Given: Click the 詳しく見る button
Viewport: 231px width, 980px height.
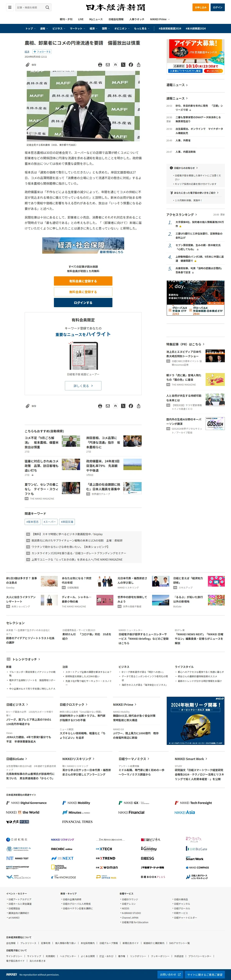Looking at the screenshot, I should [x=83, y=386].
